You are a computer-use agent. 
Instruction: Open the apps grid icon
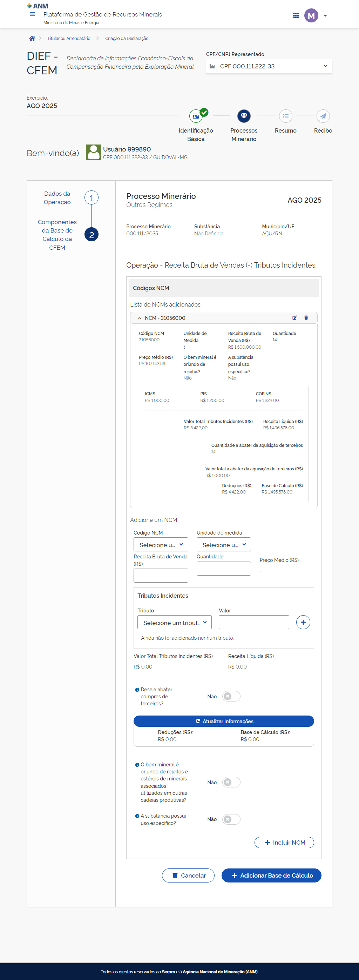(296, 15)
